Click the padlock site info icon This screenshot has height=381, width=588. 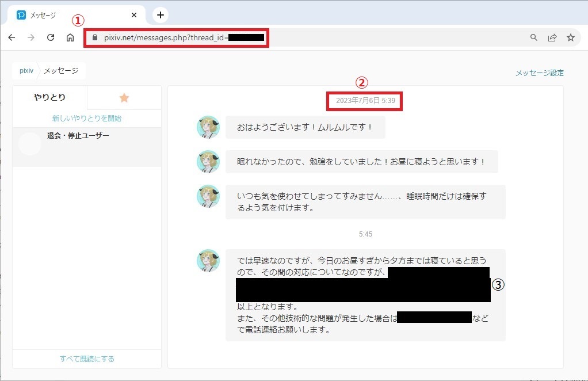click(96, 37)
